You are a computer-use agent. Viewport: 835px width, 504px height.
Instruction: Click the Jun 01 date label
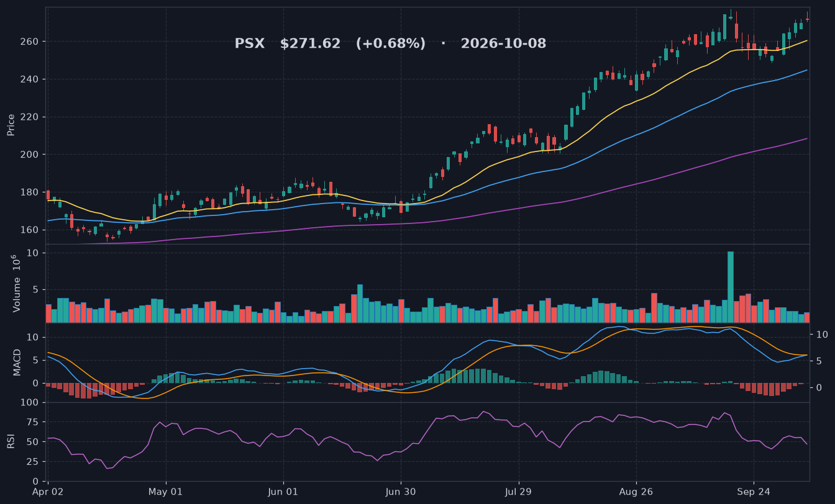pos(283,492)
